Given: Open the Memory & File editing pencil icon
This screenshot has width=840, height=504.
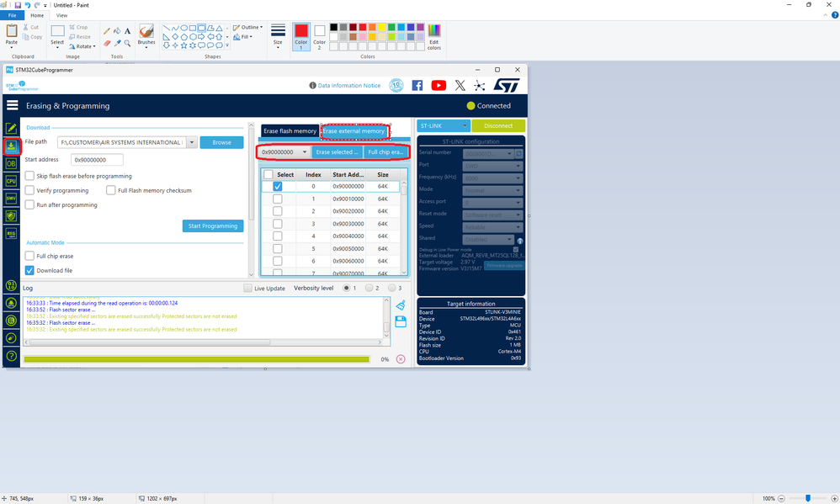Looking at the screenshot, I should [11, 128].
